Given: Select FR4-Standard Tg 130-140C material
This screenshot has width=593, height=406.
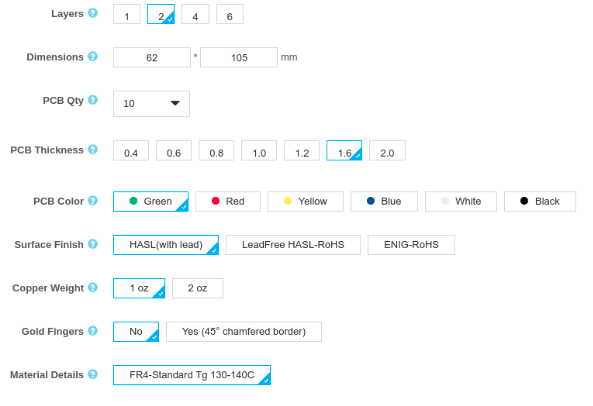Looking at the screenshot, I should point(192,375).
